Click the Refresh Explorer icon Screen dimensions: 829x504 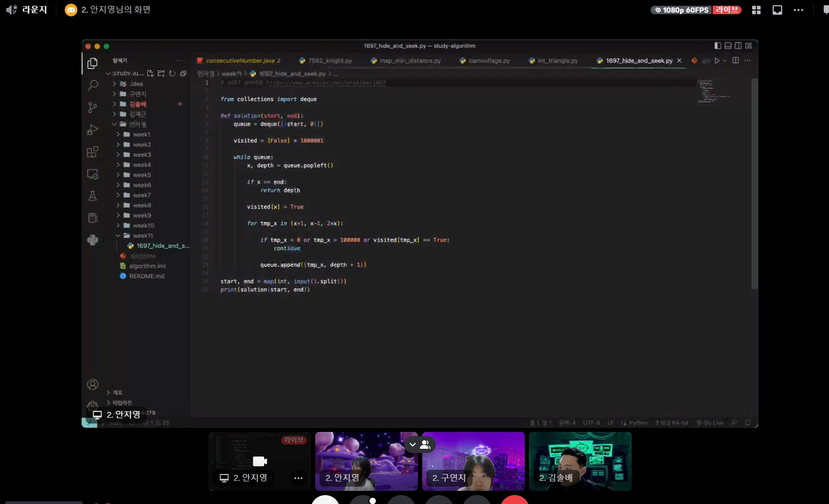[172, 74]
